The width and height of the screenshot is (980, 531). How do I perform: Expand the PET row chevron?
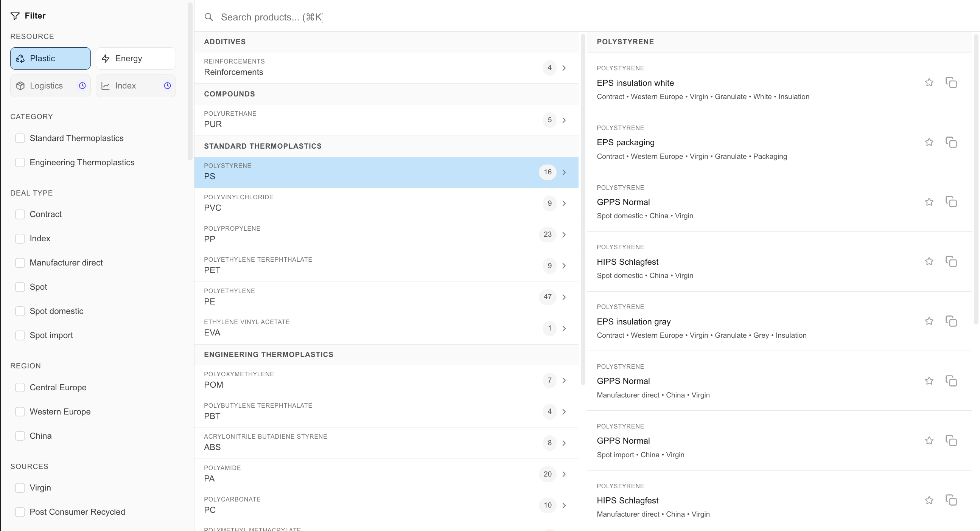coord(564,265)
